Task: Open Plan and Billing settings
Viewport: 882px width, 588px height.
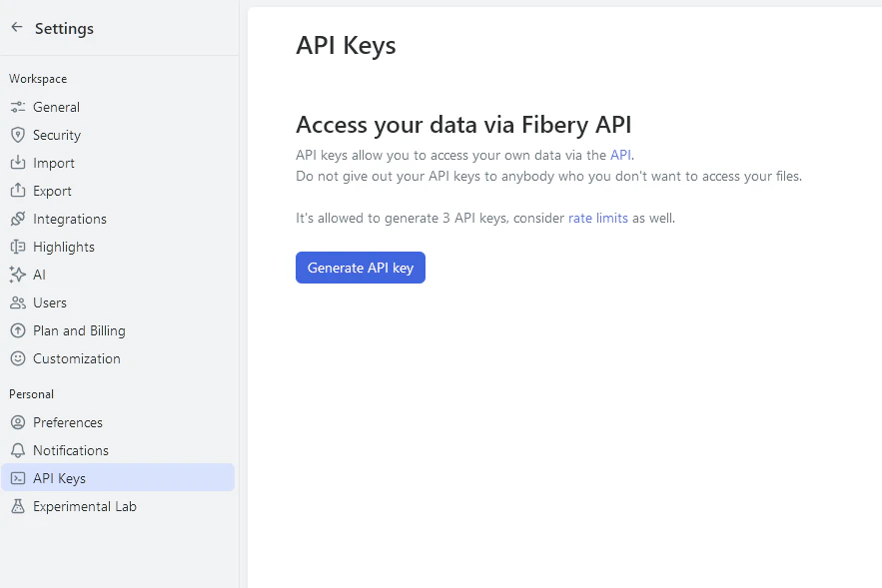Action: [79, 330]
